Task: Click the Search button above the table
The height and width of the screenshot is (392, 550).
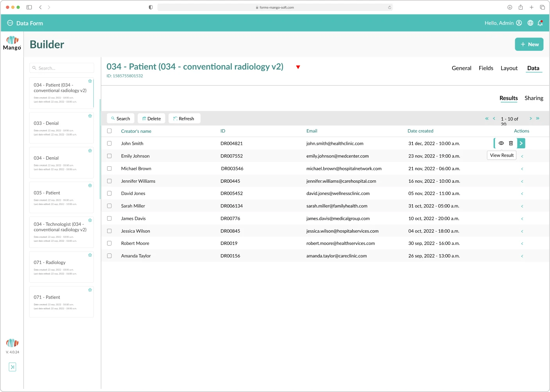Action: click(x=120, y=118)
